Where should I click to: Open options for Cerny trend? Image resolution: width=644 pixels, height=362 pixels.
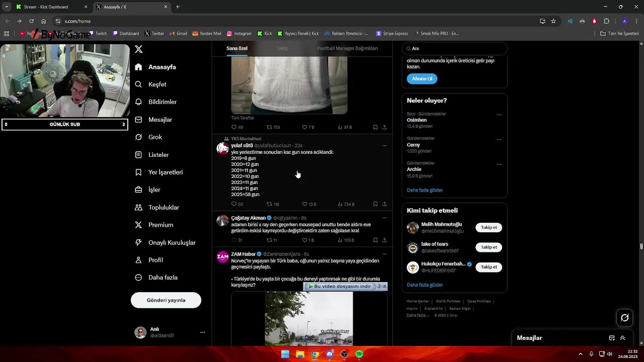coord(499,139)
